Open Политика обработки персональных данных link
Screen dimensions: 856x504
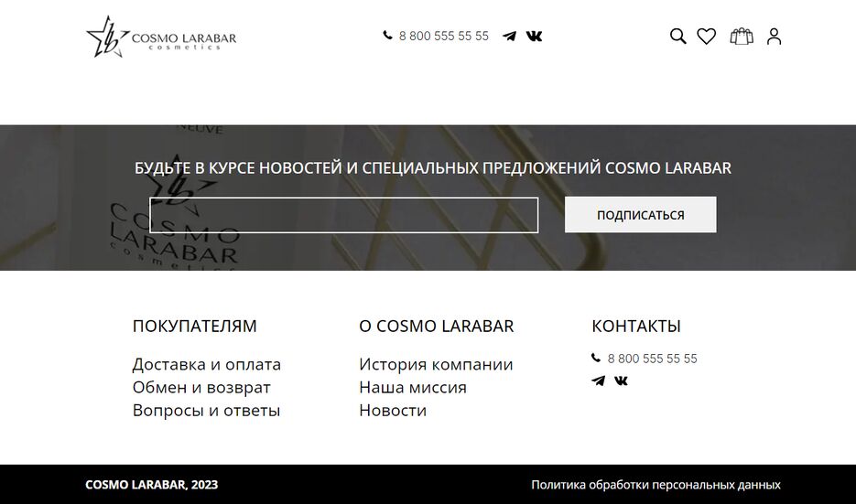pyautogui.click(x=656, y=485)
